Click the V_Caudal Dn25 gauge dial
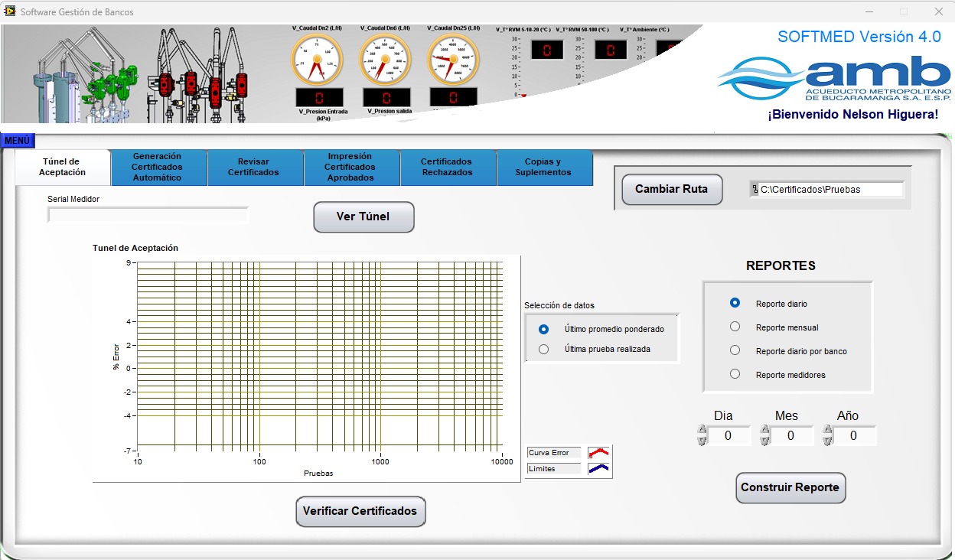This screenshot has height=560, width=955. tap(453, 60)
